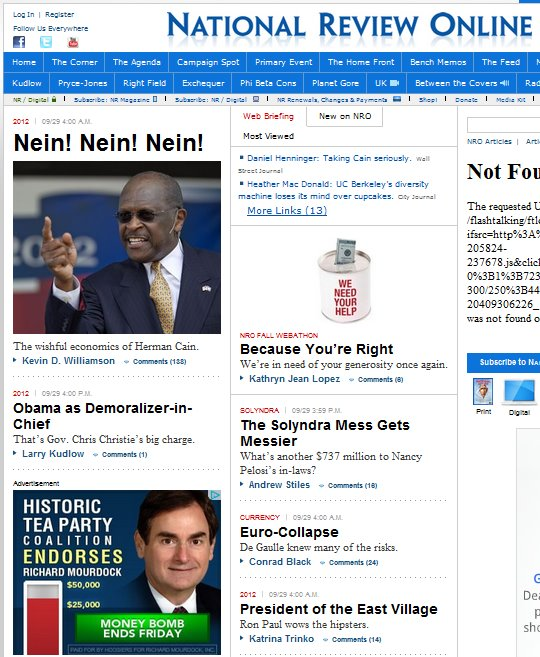Switch to the New on NRO tab

345,116
